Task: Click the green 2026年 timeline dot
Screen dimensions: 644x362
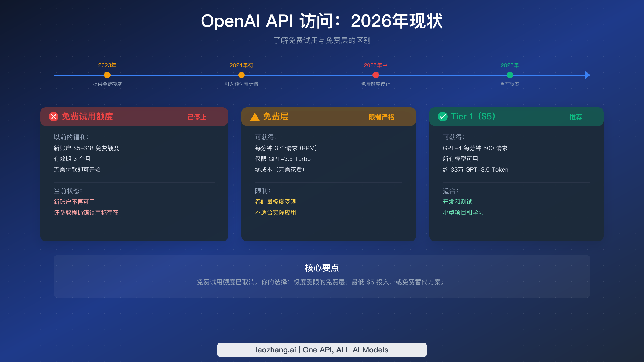Action: (x=510, y=75)
